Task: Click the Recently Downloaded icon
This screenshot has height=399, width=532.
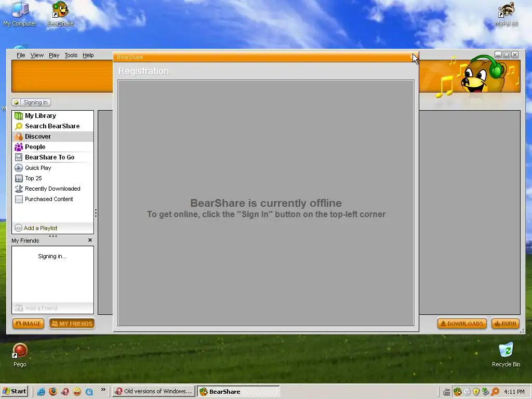Action: pyautogui.click(x=19, y=189)
